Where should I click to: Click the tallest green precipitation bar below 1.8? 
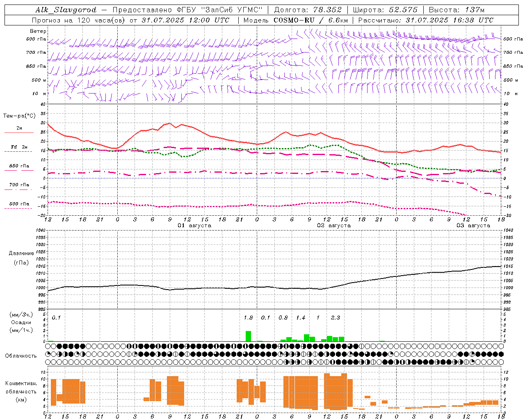coord(248,336)
